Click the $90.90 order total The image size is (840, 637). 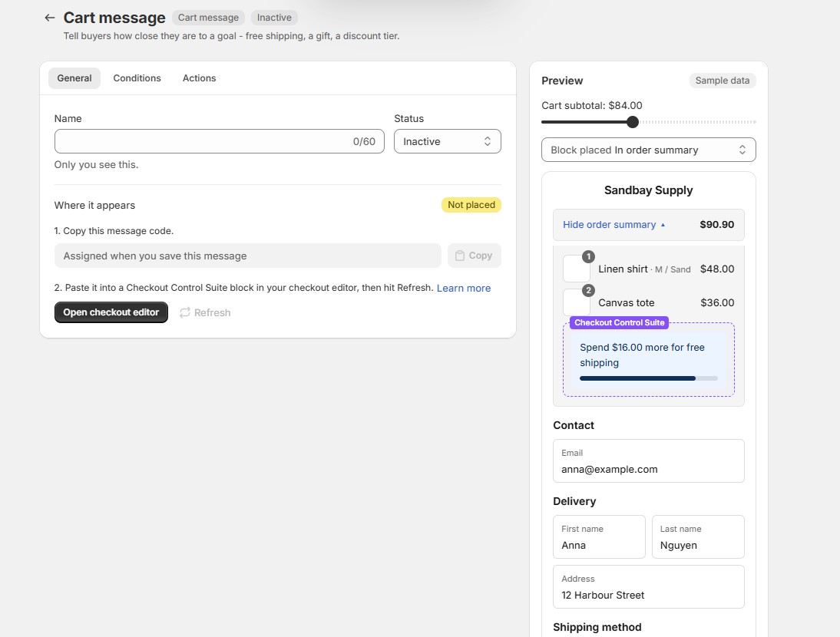[x=717, y=225]
